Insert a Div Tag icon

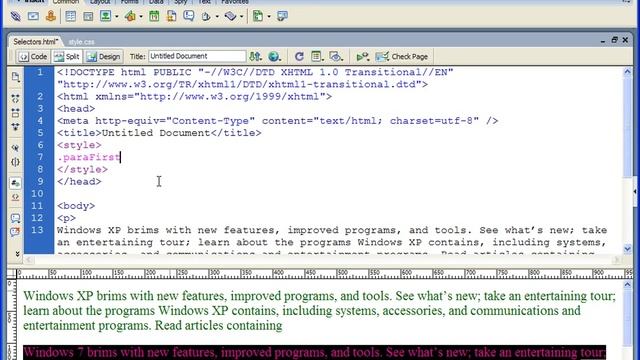click(x=88, y=16)
